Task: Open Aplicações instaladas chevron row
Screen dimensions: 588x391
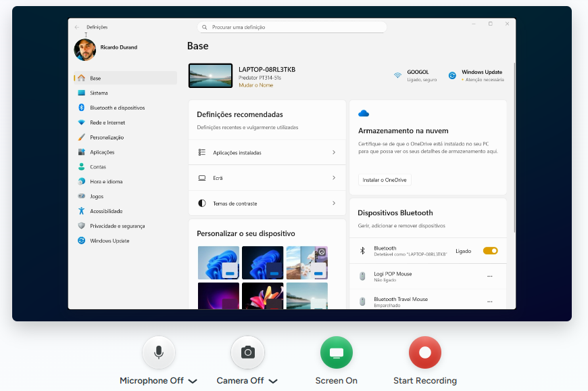Action: tap(267, 153)
